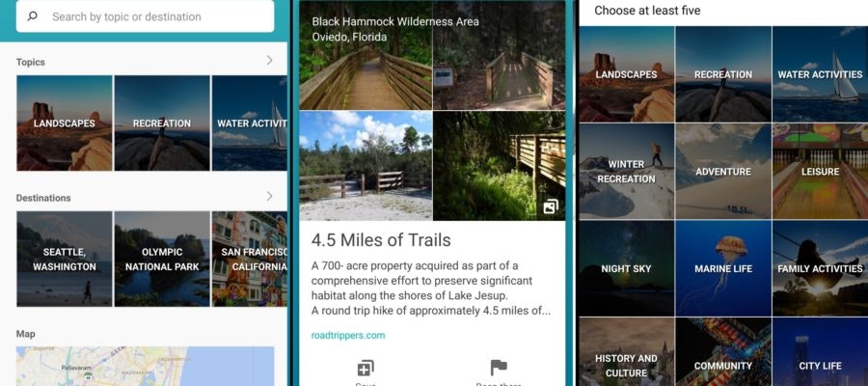
Task: Expand the Topics section arrow
Action: coord(270,61)
